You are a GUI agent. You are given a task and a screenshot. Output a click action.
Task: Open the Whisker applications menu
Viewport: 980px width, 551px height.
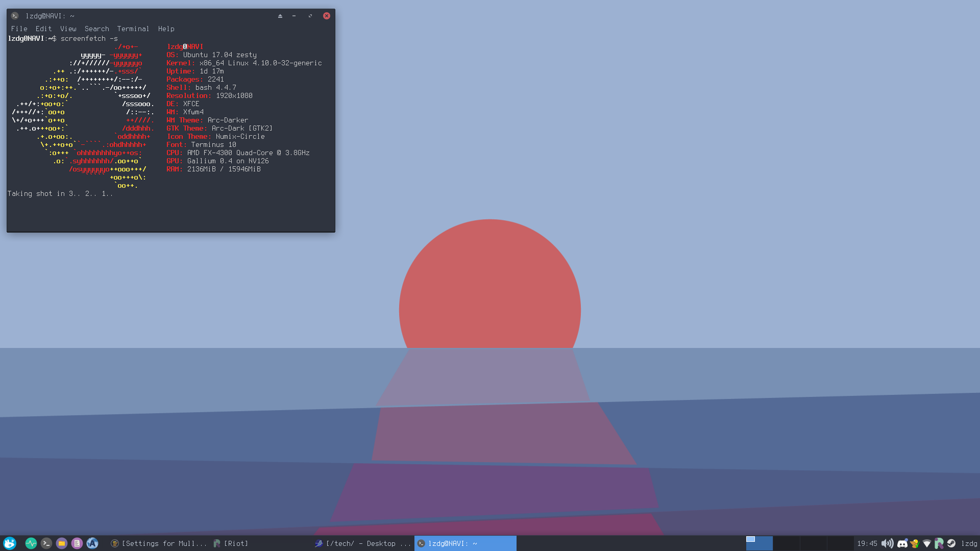coord(10,543)
